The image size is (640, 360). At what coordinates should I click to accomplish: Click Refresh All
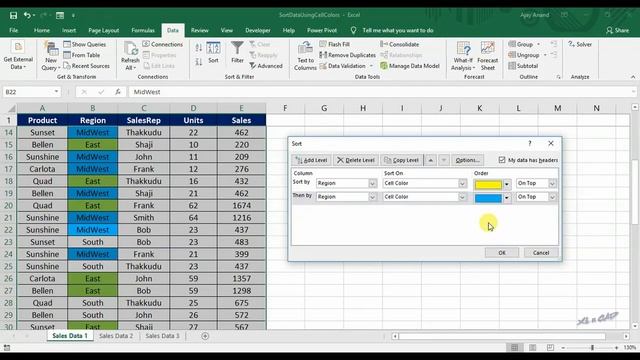pyautogui.click(x=130, y=56)
